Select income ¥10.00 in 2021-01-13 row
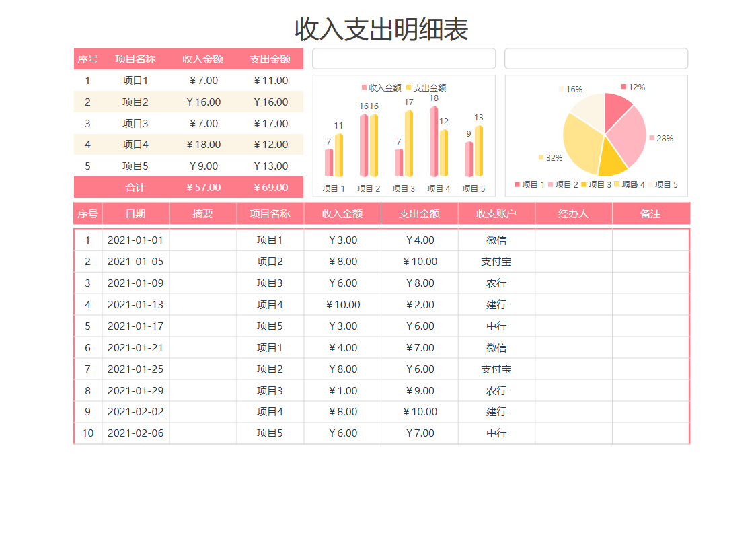756x535 pixels. tap(342, 305)
